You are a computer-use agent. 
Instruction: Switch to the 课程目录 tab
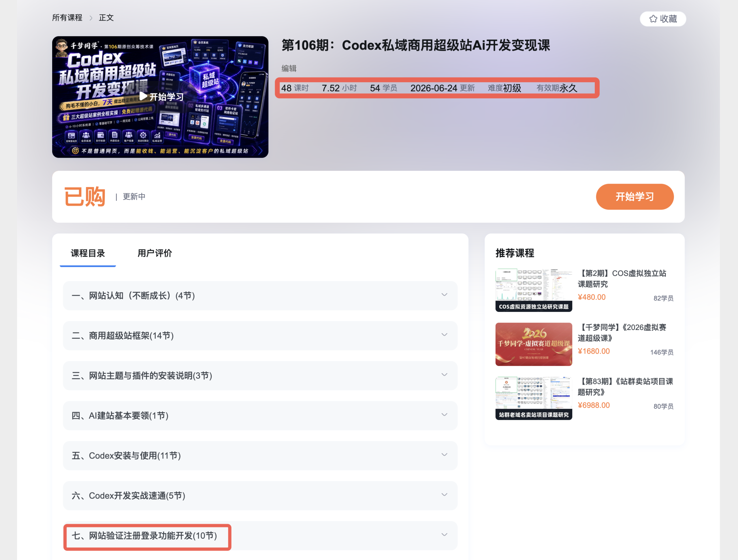(88, 253)
